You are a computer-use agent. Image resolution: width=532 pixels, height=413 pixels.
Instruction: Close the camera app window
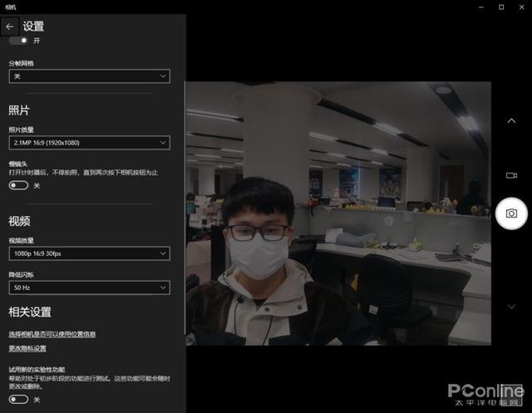click(x=522, y=7)
